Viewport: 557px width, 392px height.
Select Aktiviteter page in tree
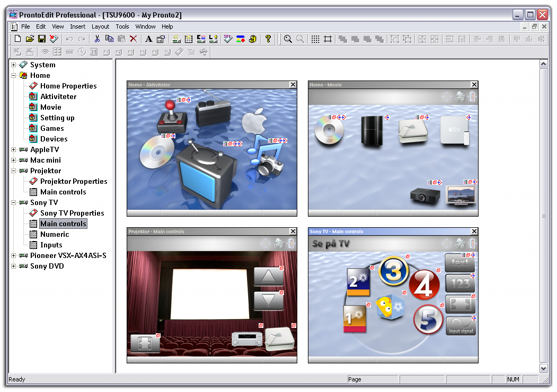point(58,96)
